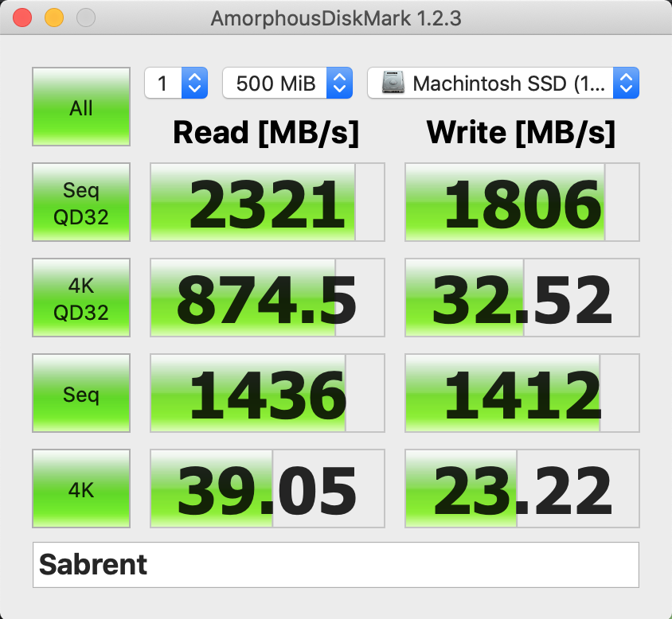This screenshot has width=672, height=619.
Task: Click the 4K write result 23.22
Action: click(x=522, y=489)
